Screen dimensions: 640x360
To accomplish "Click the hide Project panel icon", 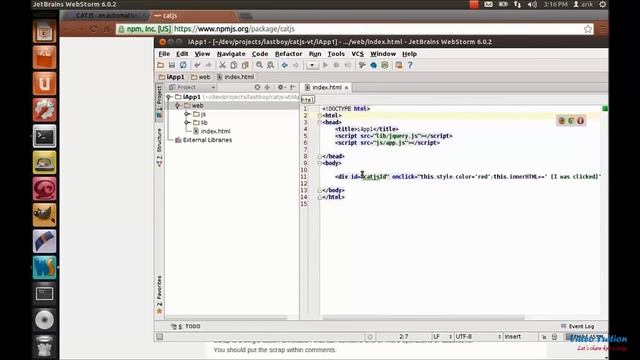I will [293, 87].
